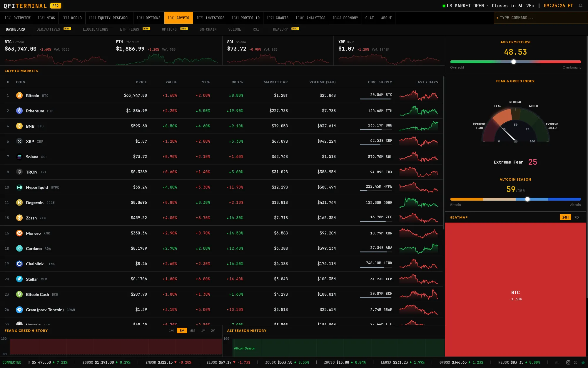This screenshot has width=588, height=368.
Task: Click the Gram (Toncoin) coin icon
Action: click(x=19, y=310)
